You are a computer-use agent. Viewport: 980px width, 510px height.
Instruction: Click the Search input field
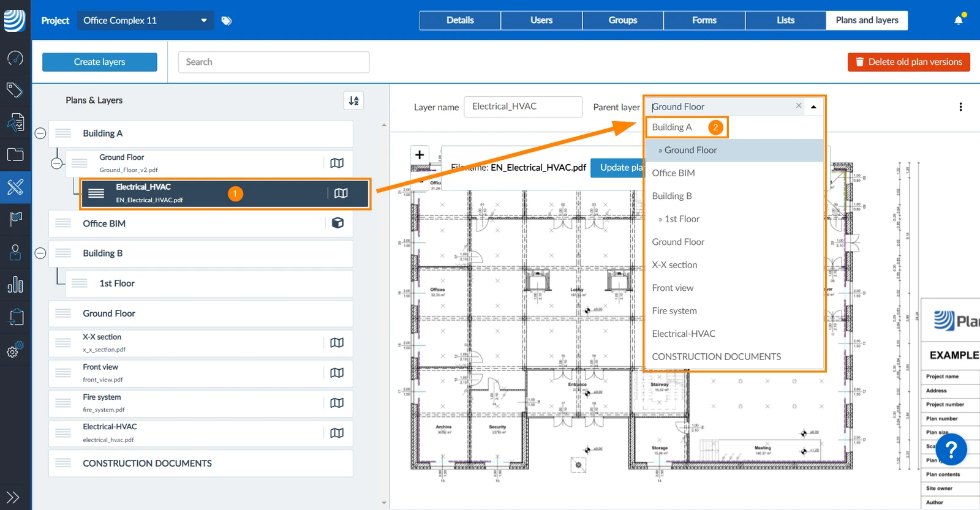pos(274,62)
